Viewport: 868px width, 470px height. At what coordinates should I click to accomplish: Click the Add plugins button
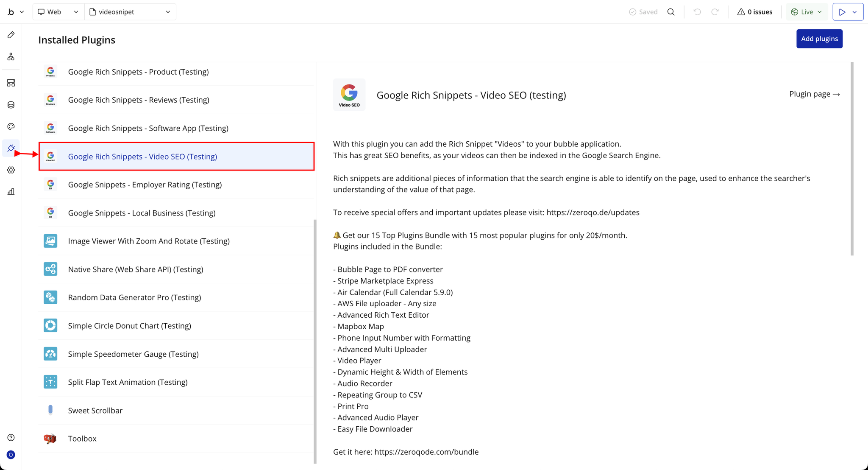point(819,39)
